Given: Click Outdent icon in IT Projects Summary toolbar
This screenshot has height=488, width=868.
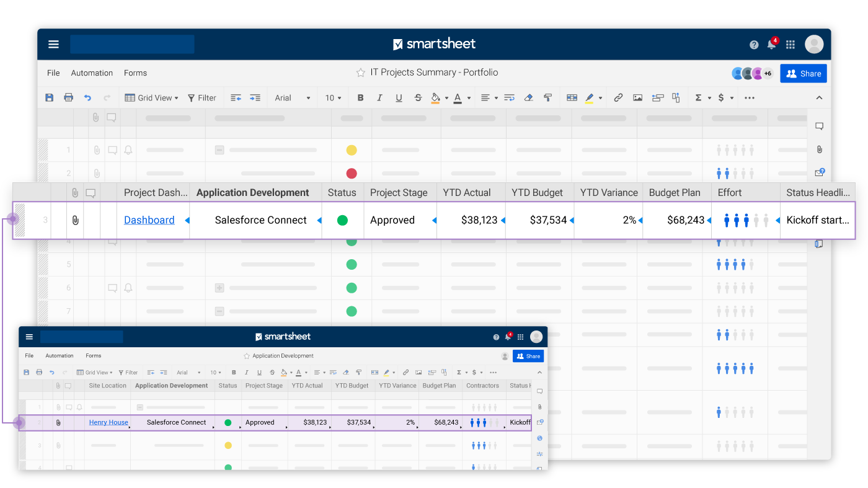Looking at the screenshot, I should click(236, 97).
